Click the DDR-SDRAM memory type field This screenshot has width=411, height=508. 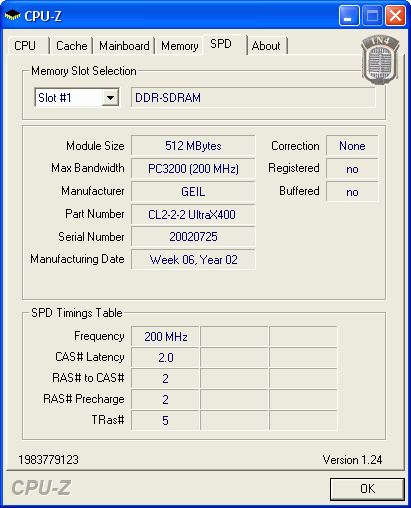253,98
